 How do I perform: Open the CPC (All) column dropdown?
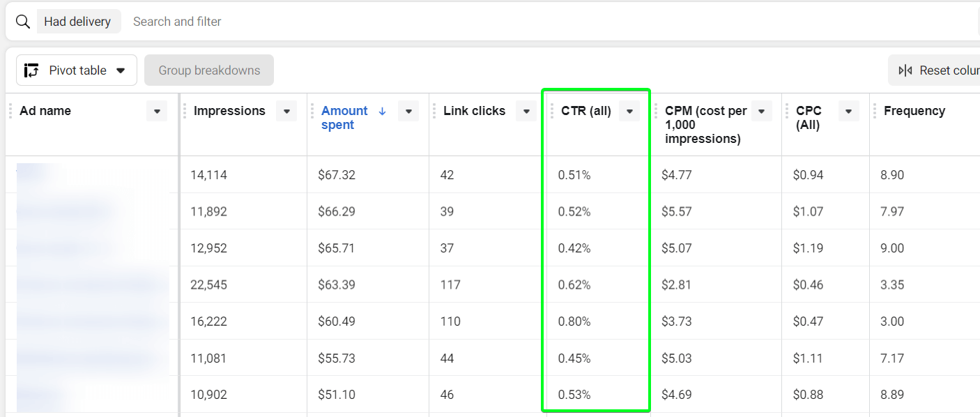[x=849, y=111]
